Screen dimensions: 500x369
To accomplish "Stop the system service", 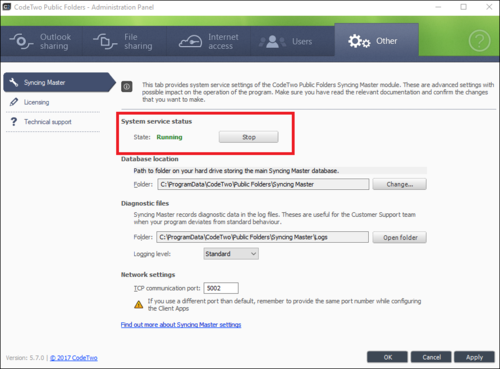I will pos(249,137).
